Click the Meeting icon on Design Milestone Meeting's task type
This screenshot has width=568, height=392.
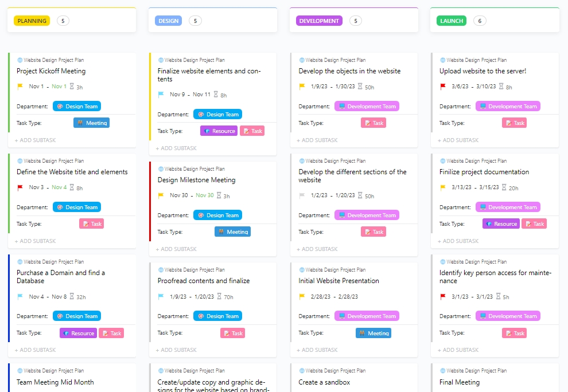(222, 232)
